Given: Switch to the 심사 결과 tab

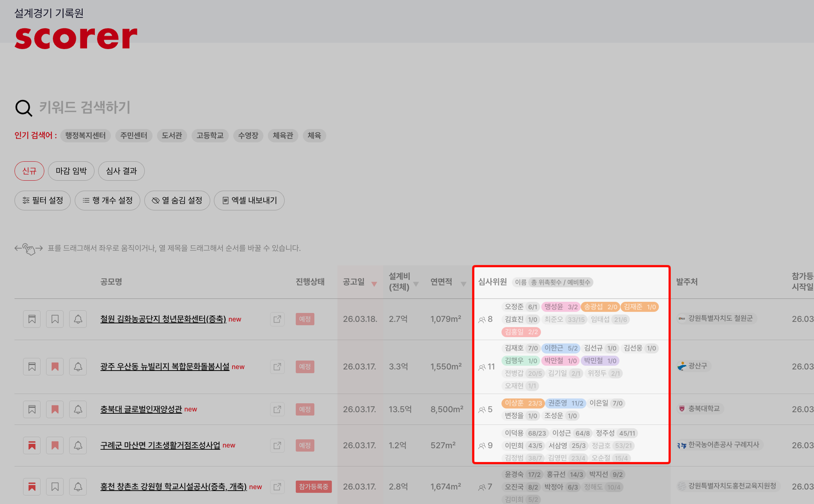Looking at the screenshot, I should click(121, 171).
